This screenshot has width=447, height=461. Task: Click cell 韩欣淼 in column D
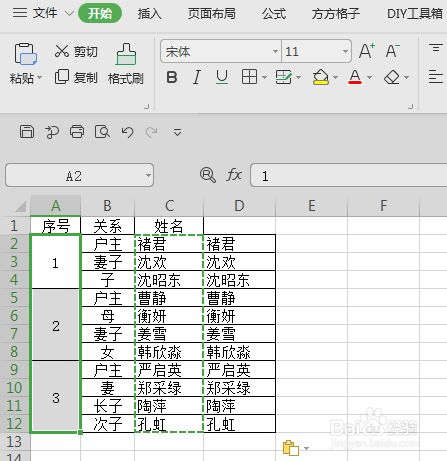coord(239,352)
